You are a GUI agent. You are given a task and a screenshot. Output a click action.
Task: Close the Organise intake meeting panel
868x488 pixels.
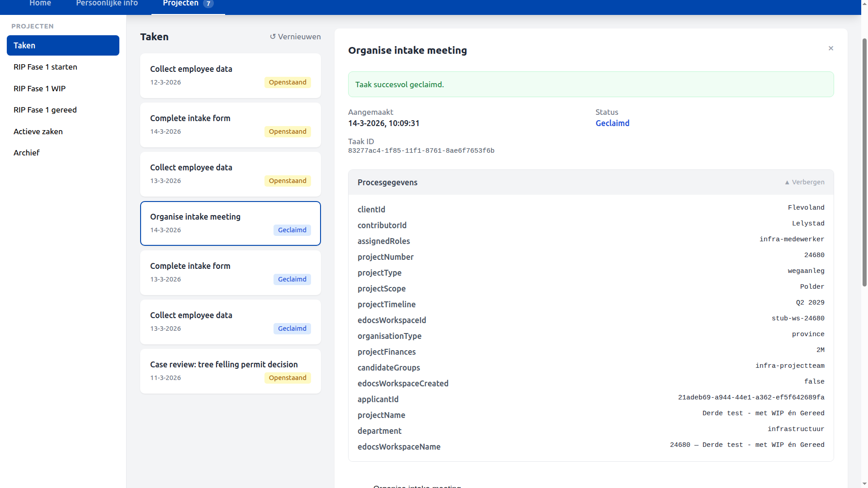click(831, 48)
